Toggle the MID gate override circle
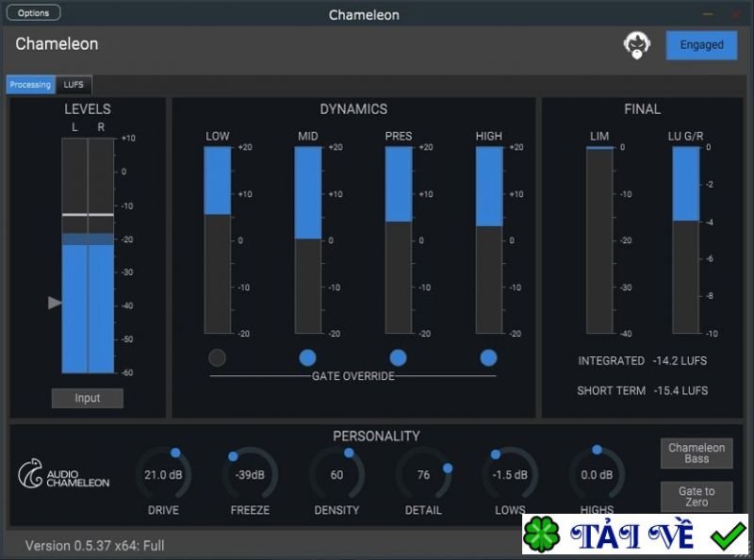Viewport: 754px width, 560px height. 308,357
